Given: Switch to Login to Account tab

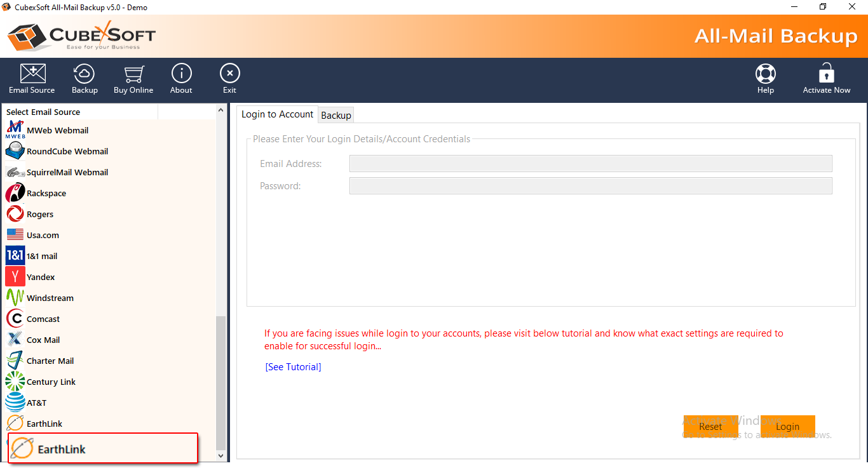Looking at the screenshot, I should [x=277, y=114].
